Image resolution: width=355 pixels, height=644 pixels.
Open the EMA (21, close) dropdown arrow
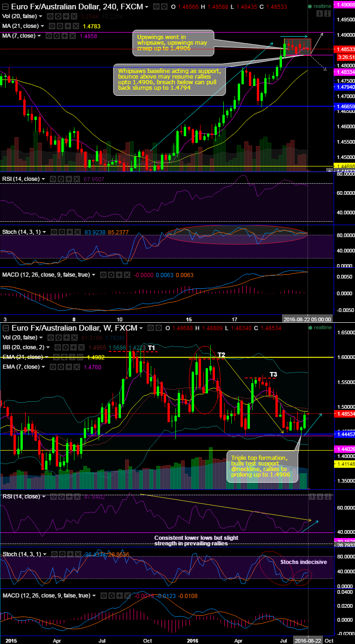[x=47, y=358]
